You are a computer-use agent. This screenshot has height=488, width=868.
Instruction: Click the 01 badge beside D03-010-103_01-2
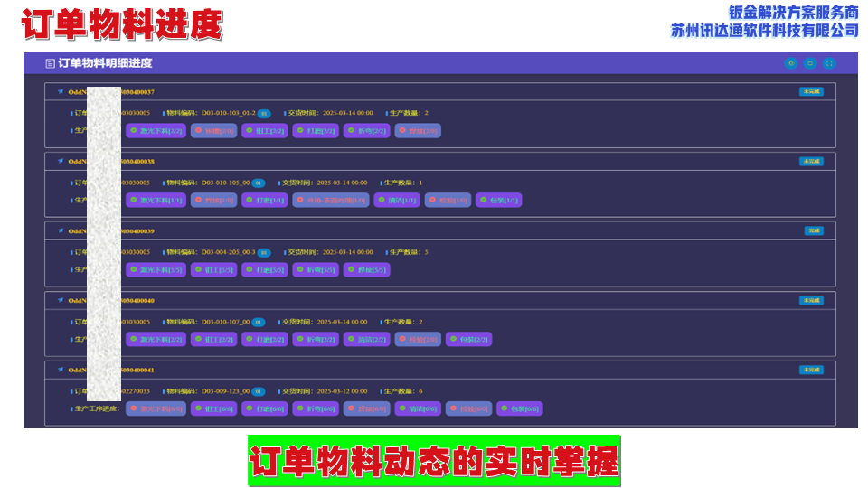coord(263,114)
